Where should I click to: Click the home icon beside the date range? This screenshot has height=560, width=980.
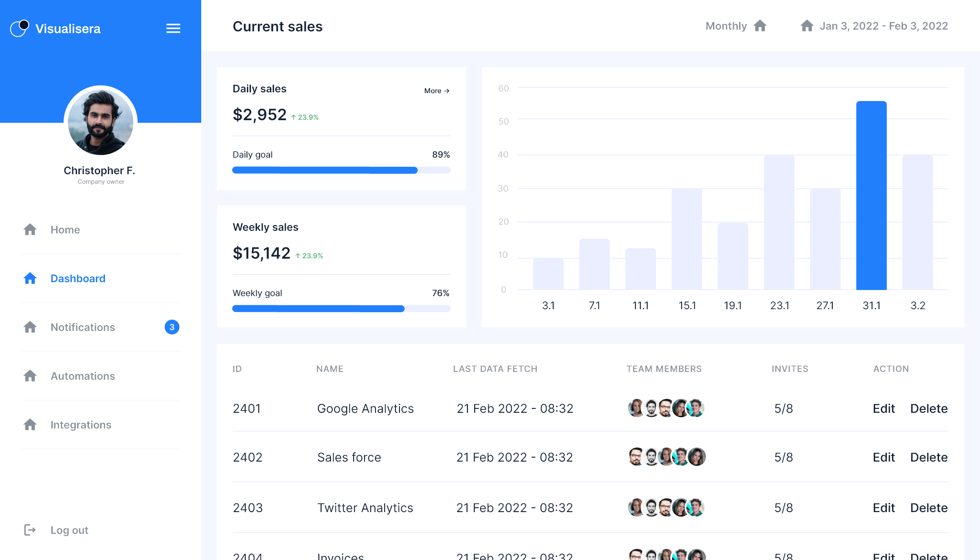pos(807,26)
